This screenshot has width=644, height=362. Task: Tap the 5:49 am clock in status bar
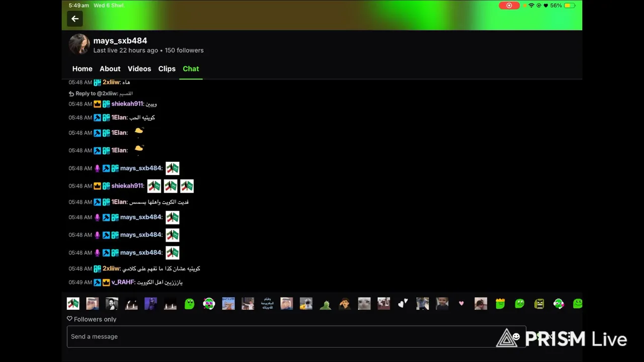79,6
